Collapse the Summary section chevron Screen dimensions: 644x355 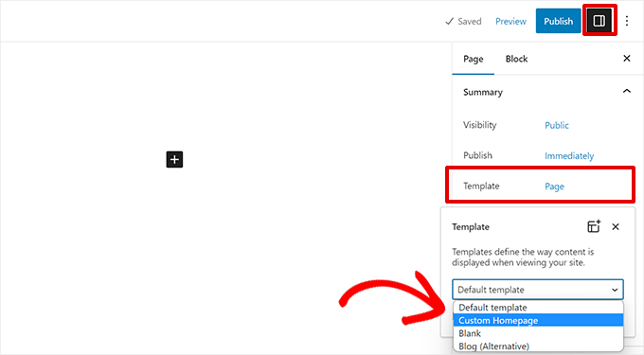pos(627,91)
